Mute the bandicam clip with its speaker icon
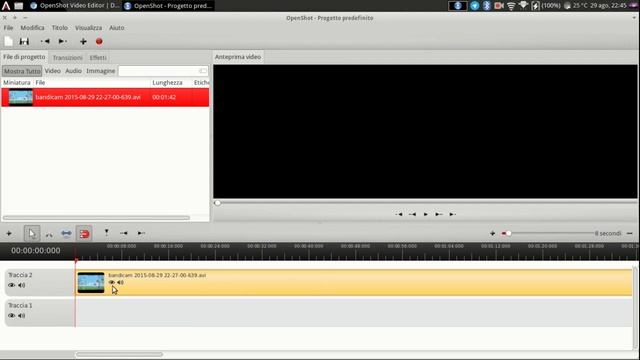 click(120, 282)
